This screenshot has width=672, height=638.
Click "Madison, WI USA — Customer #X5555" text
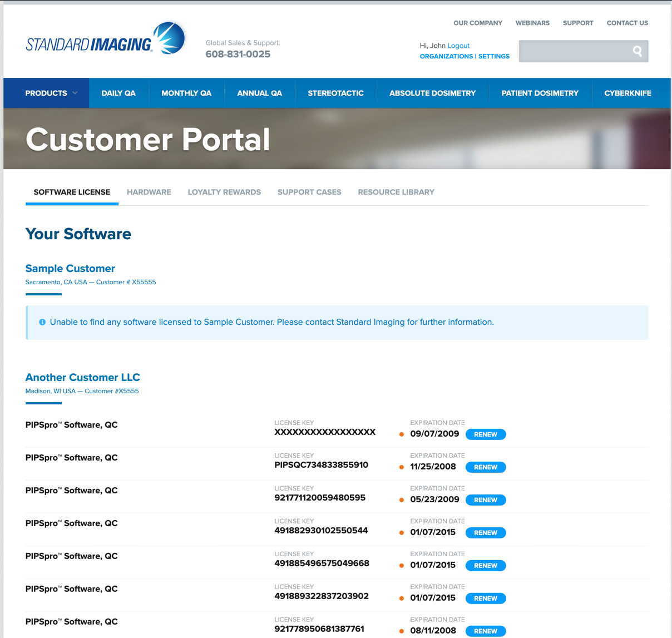(82, 391)
